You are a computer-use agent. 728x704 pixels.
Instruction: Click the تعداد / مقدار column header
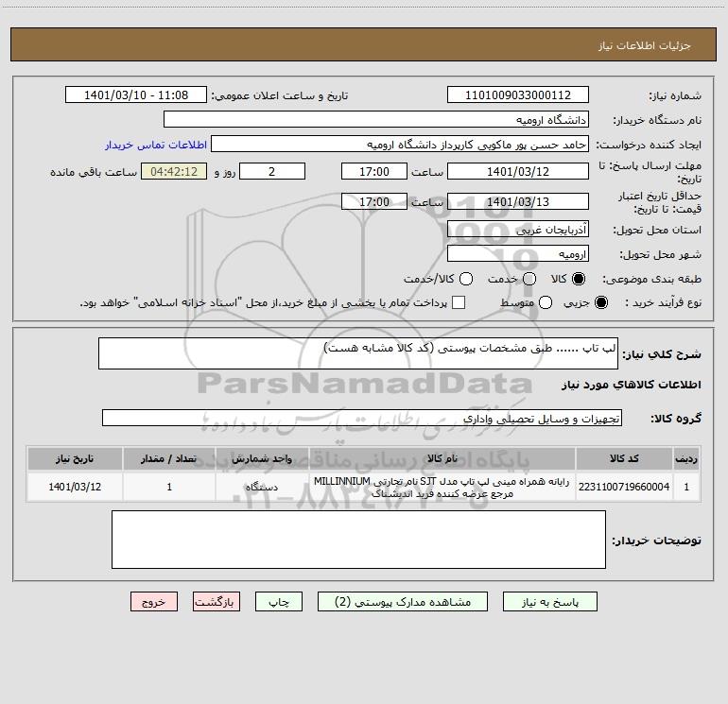pos(169,459)
